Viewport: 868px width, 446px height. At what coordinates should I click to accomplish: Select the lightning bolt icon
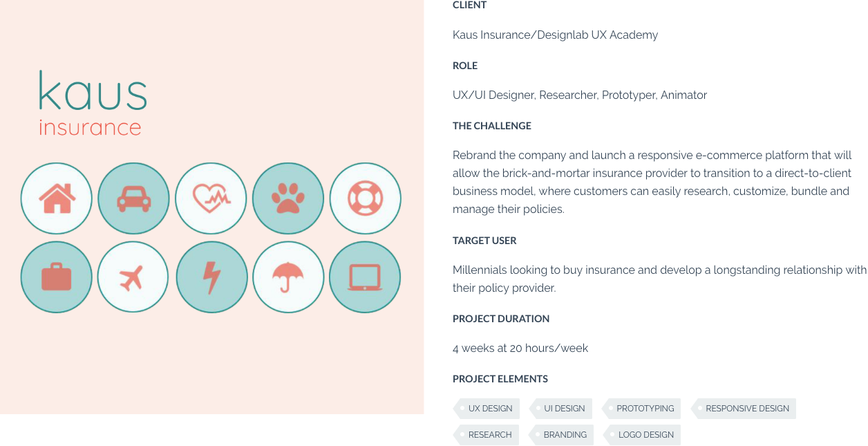coord(212,277)
